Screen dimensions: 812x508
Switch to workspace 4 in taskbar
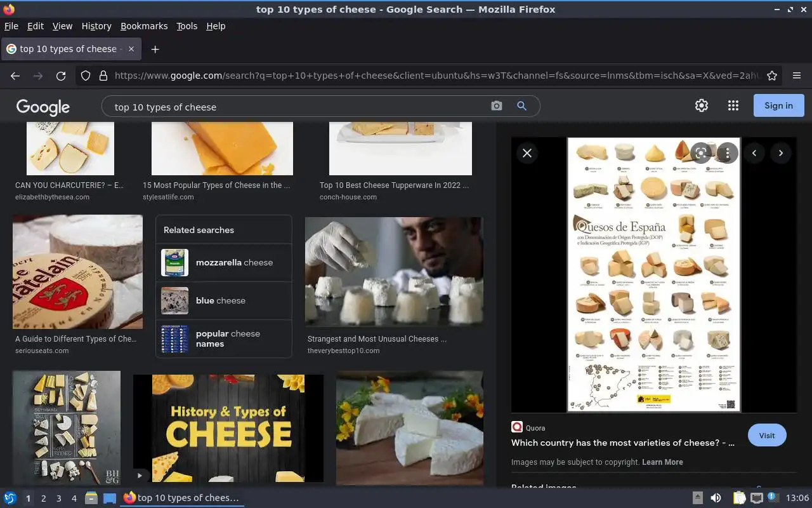point(74,498)
